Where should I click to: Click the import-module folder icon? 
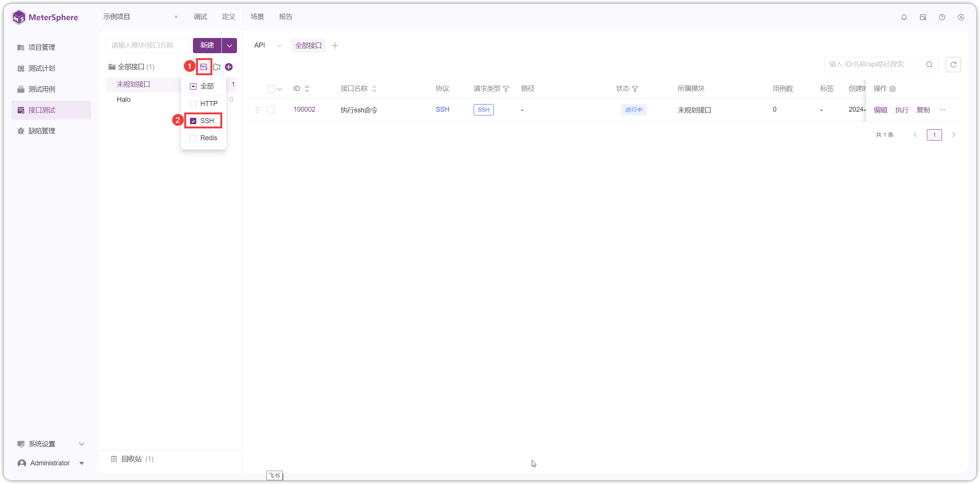point(217,67)
